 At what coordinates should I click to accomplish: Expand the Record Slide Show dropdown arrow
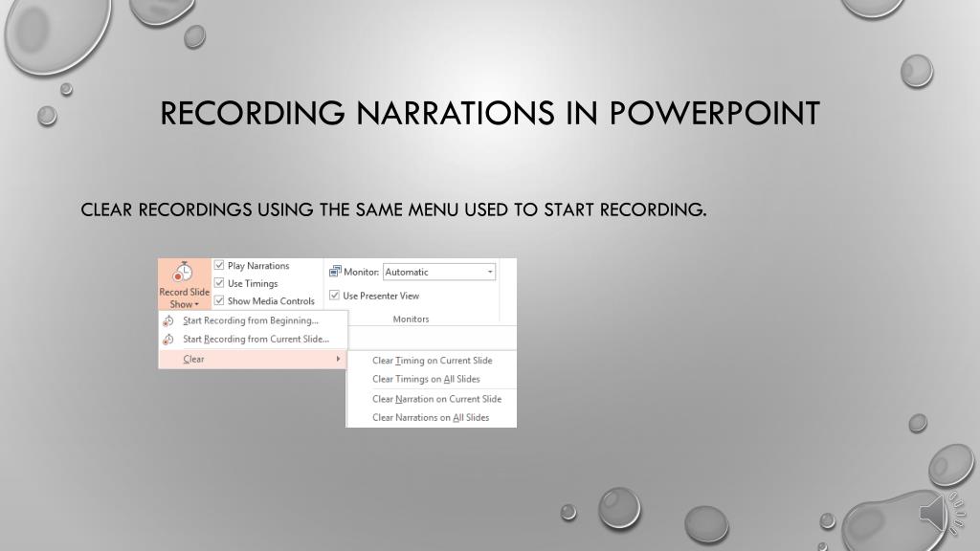[x=196, y=305]
